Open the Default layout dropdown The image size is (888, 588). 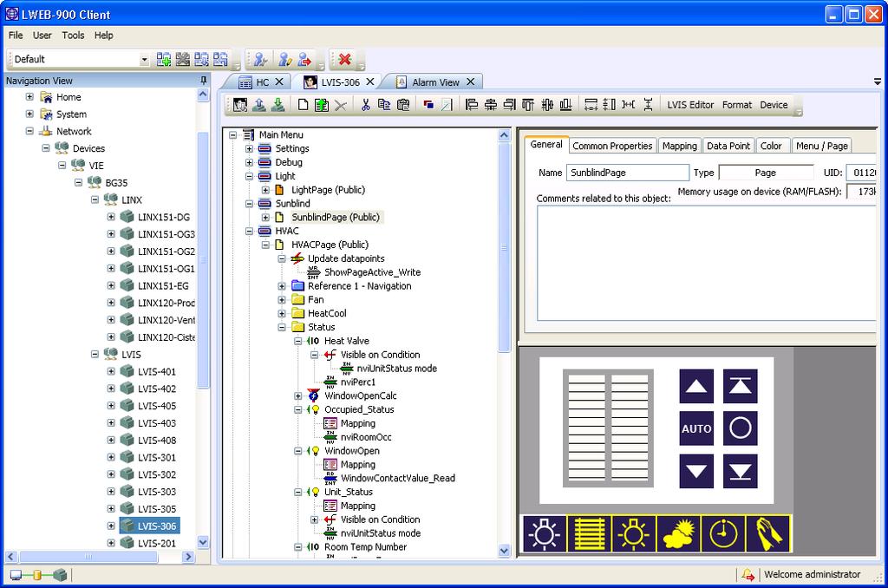pos(145,59)
